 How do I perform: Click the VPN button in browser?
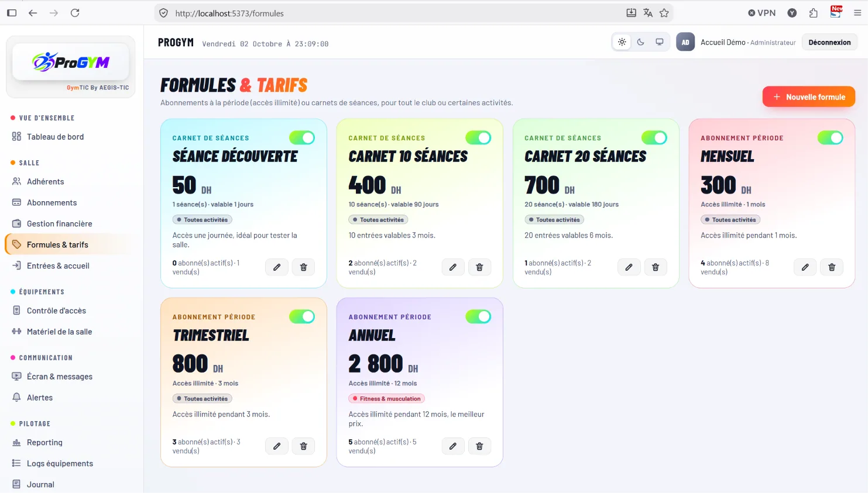pos(762,13)
